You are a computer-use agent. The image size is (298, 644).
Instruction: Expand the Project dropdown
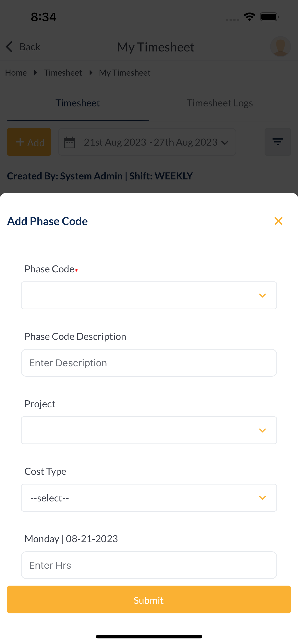pos(149,430)
